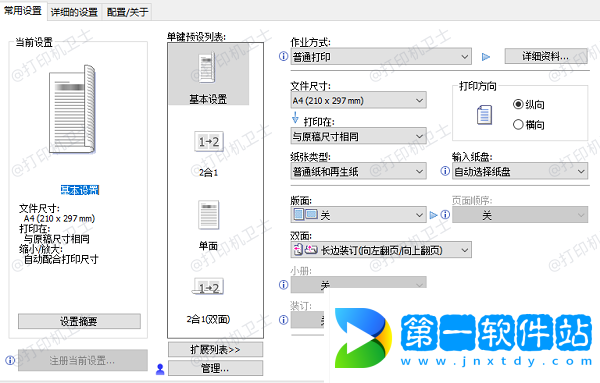Click the page orientation preview icon

[484, 115]
